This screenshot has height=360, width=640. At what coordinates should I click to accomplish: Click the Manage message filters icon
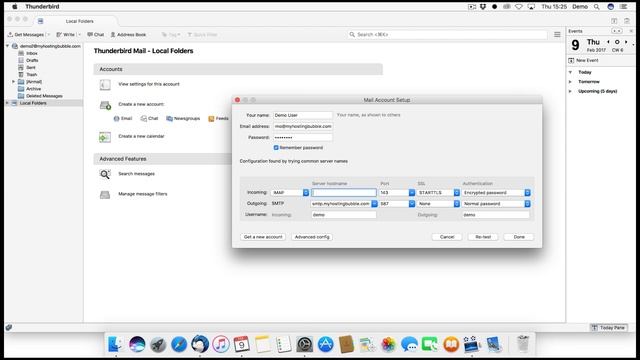pos(105,195)
